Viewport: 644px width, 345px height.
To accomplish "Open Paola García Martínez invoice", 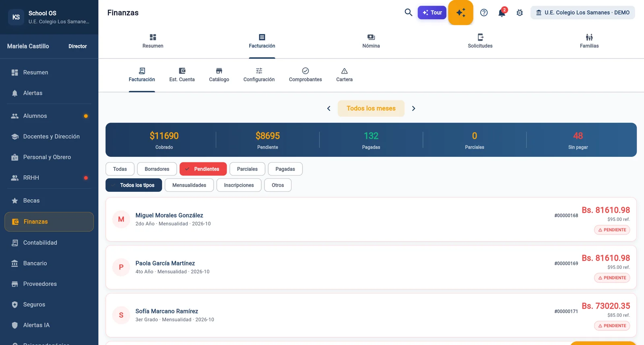I will click(x=371, y=267).
